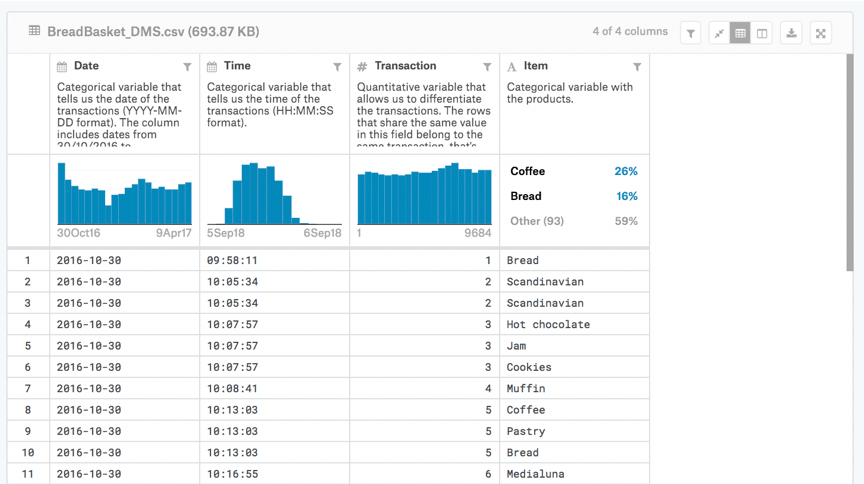
Task: Select the Transaction column header
Action: (x=405, y=66)
